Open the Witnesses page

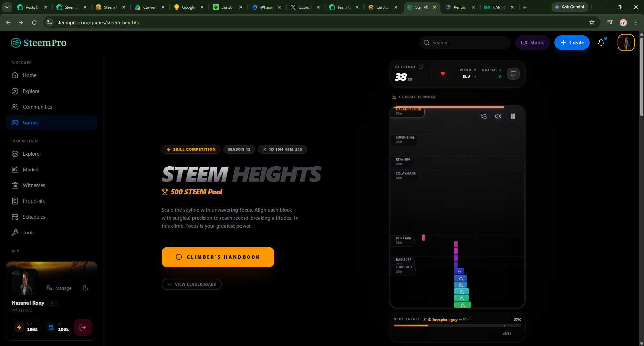[51, 185]
